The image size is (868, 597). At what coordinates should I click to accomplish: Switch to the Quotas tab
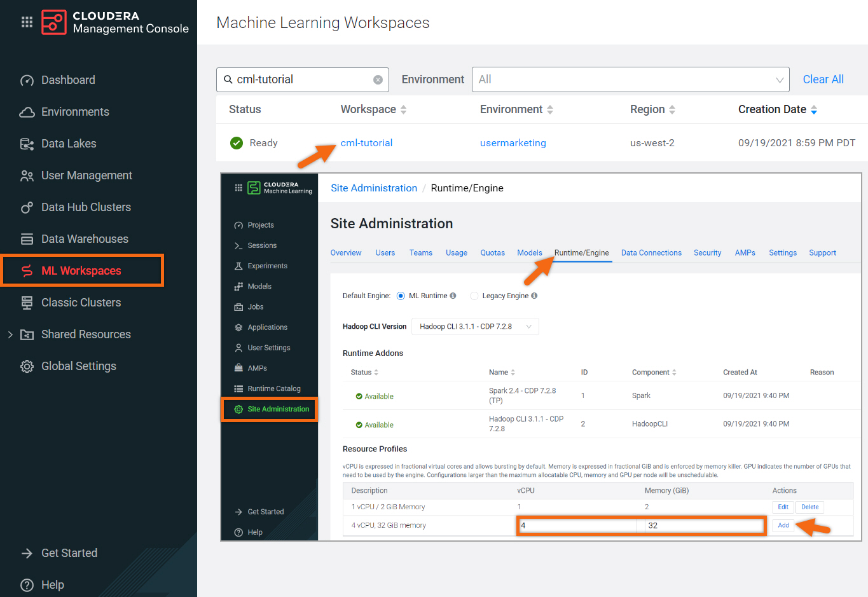[493, 253]
